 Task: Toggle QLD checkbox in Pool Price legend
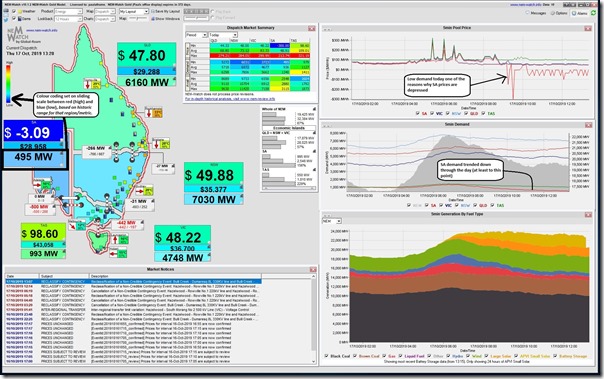(x=466, y=114)
